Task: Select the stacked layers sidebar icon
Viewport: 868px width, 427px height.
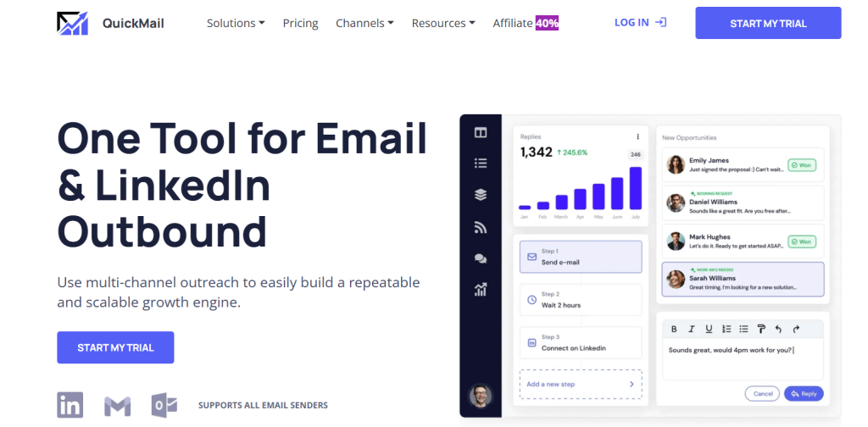Action: click(x=481, y=195)
